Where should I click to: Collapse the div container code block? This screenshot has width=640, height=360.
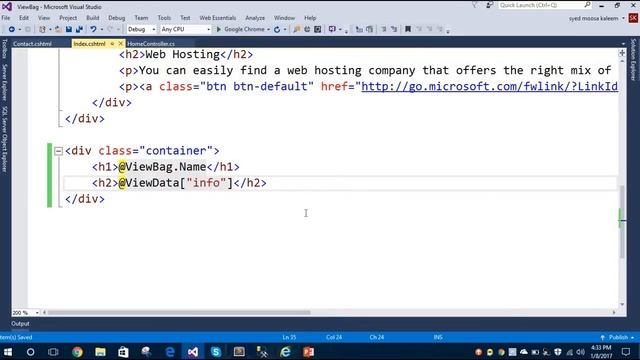[58, 151]
